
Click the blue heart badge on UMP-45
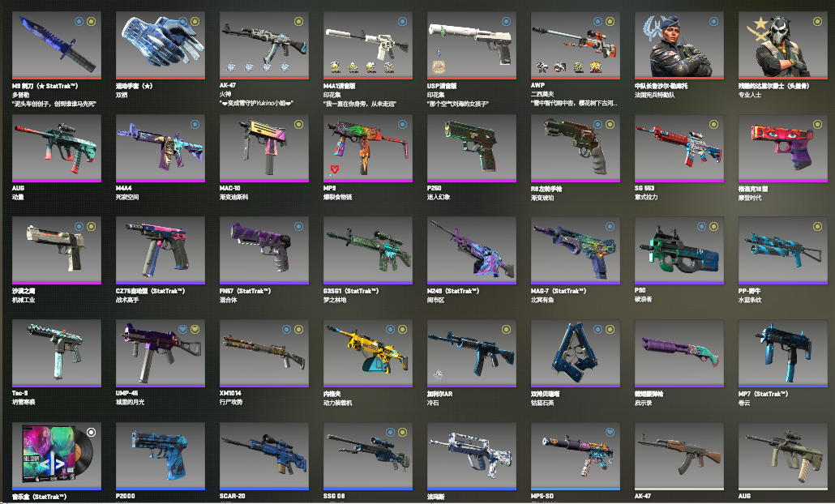pyautogui.click(x=182, y=330)
